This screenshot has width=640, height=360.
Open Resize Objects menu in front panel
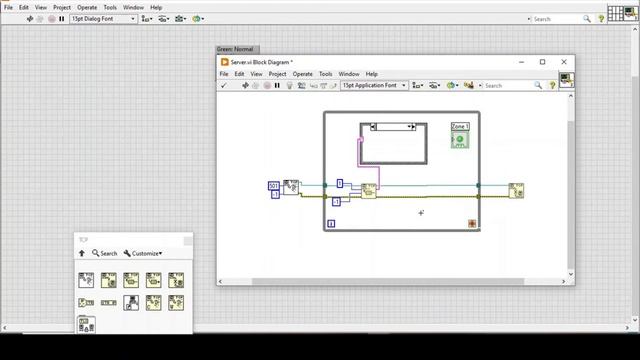click(x=180, y=19)
